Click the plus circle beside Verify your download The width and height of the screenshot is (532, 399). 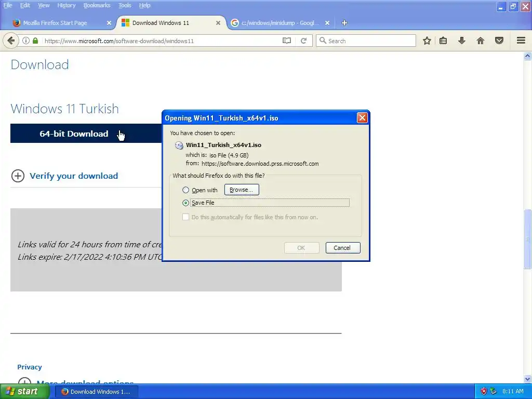pyautogui.click(x=18, y=176)
